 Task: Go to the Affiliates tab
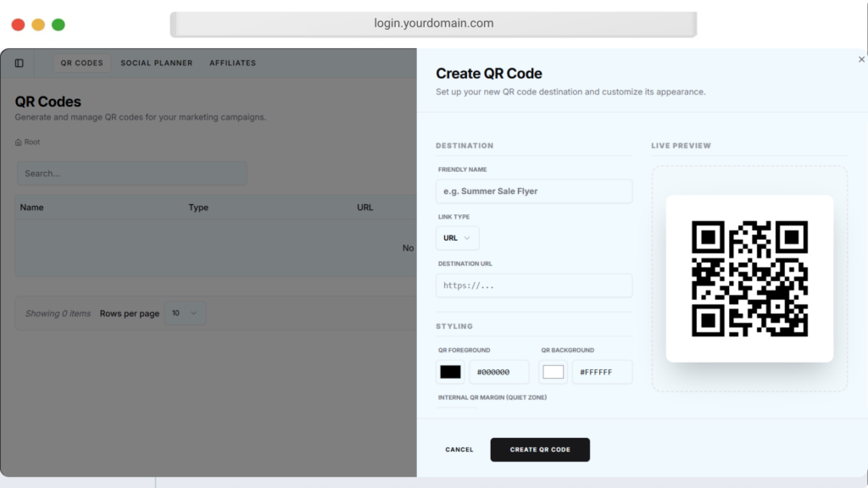pos(232,63)
